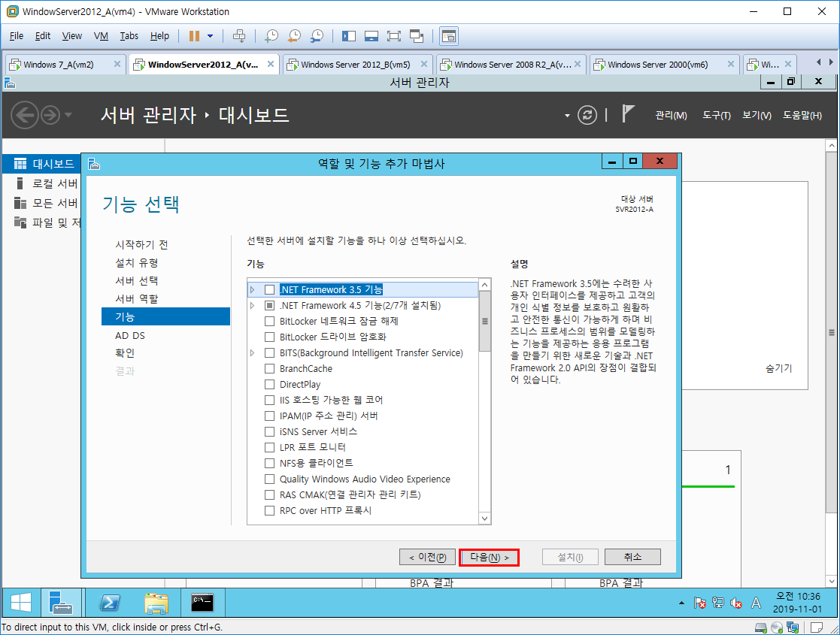Launch PowerShell from the taskbar

tap(110, 603)
